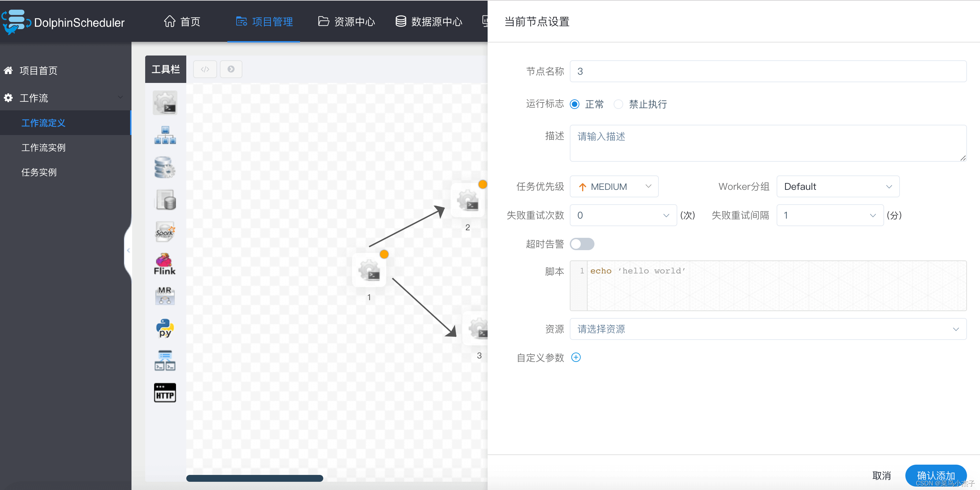The image size is (980, 490).
Task: 选择运行标志为禁止执行
Action: (x=618, y=104)
